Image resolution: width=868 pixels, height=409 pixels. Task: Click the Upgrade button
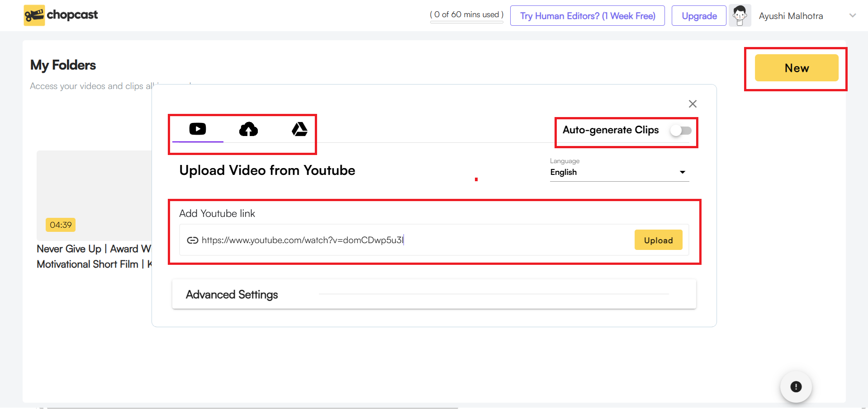pyautogui.click(x=699, y=16)
